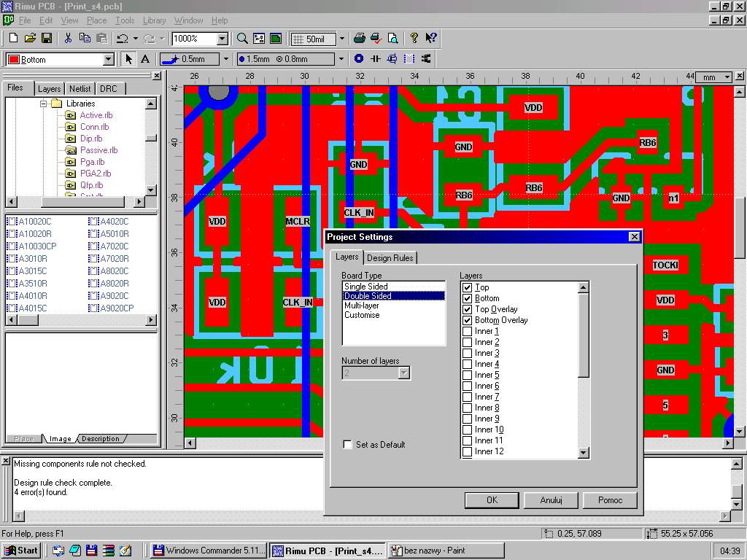Collapse the Libraries tree node
Viewport: 747px width, 560px height.
(x=44, y=104)
